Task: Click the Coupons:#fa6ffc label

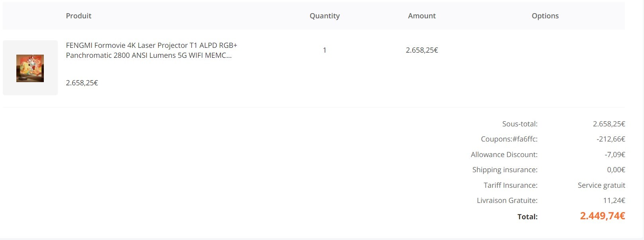Action: click(x=509, y=139)
